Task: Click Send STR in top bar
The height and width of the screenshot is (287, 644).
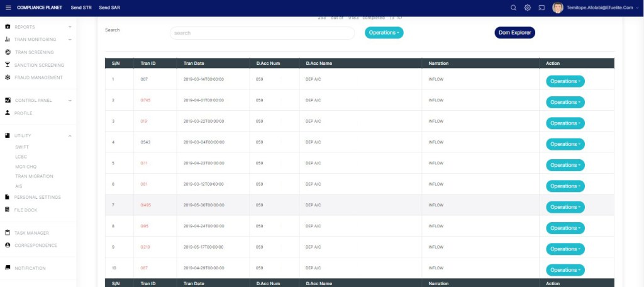Action: (x=81, y=8)
